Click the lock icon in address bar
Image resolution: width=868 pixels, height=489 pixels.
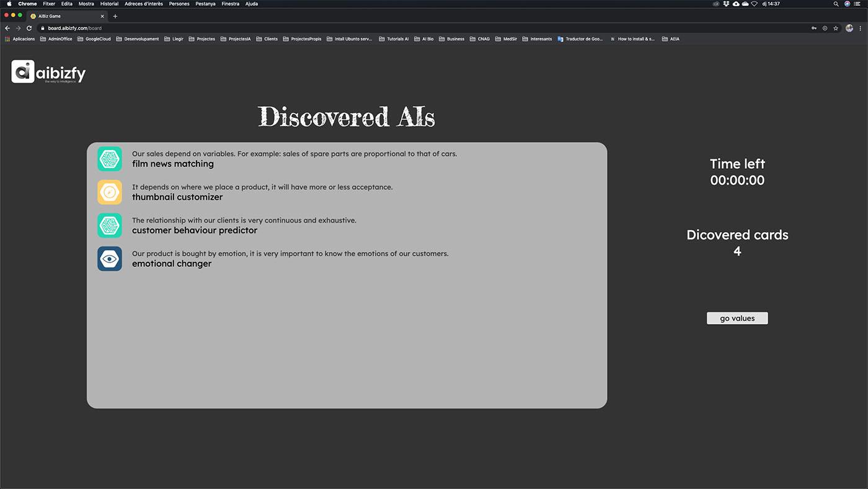[x=43, y=28]
